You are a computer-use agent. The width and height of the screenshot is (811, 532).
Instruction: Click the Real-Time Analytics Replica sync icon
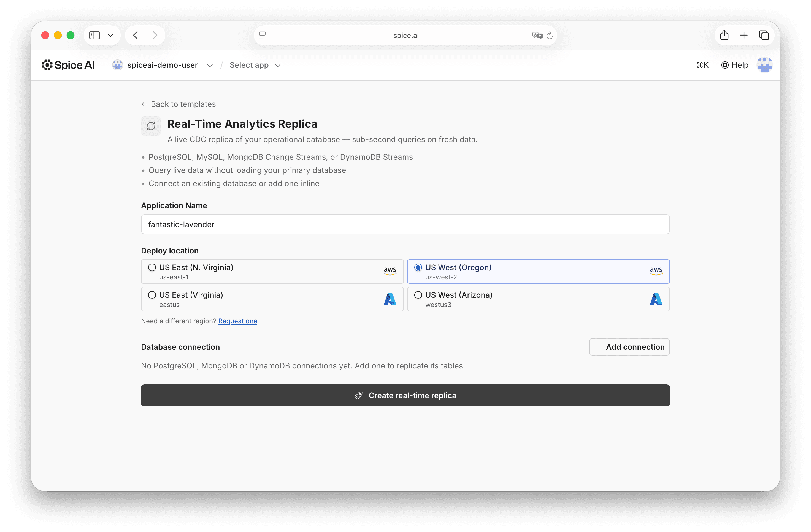click(151, 126)
